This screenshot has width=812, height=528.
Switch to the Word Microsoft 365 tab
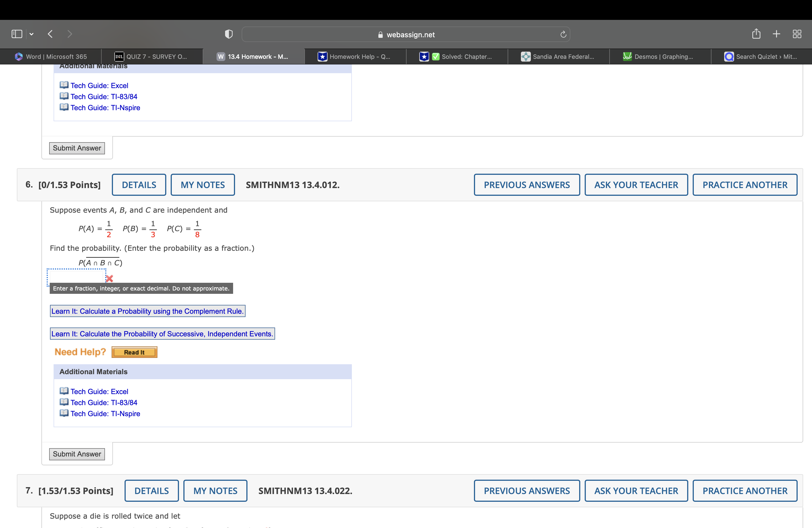(51, 57)
